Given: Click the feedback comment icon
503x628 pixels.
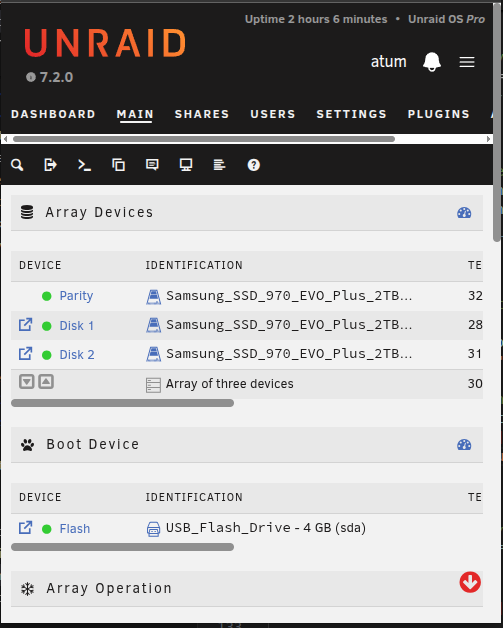Looking at the screenshot, I should [152, 165].
